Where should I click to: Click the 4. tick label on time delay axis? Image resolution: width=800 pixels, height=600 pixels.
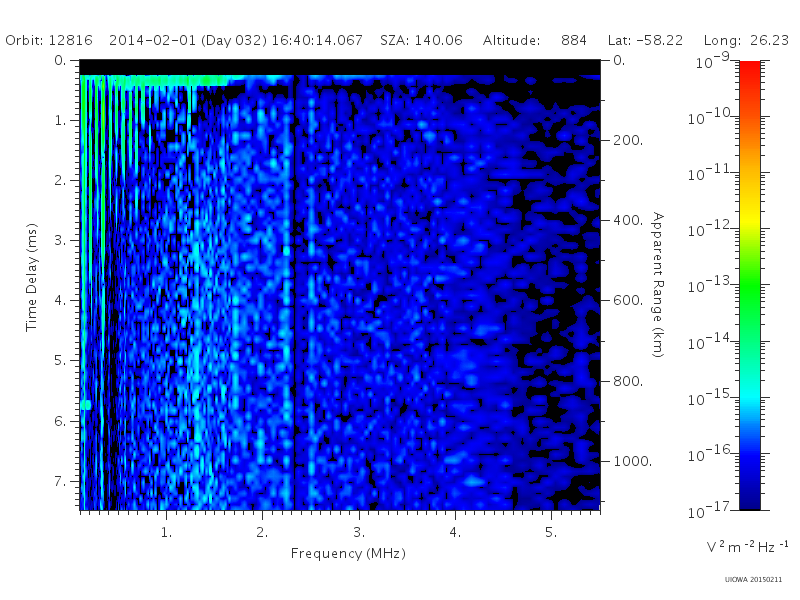coord(60,301)
